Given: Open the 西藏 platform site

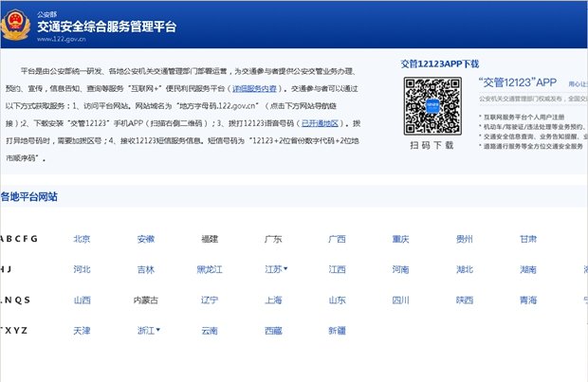Looking at the screenshot, I should click(x=273, y=331).
